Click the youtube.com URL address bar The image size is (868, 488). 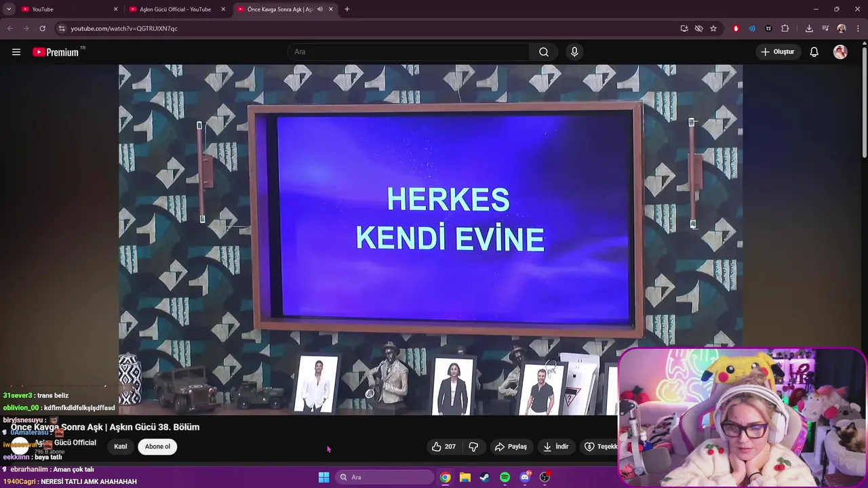tap(366, 28)
